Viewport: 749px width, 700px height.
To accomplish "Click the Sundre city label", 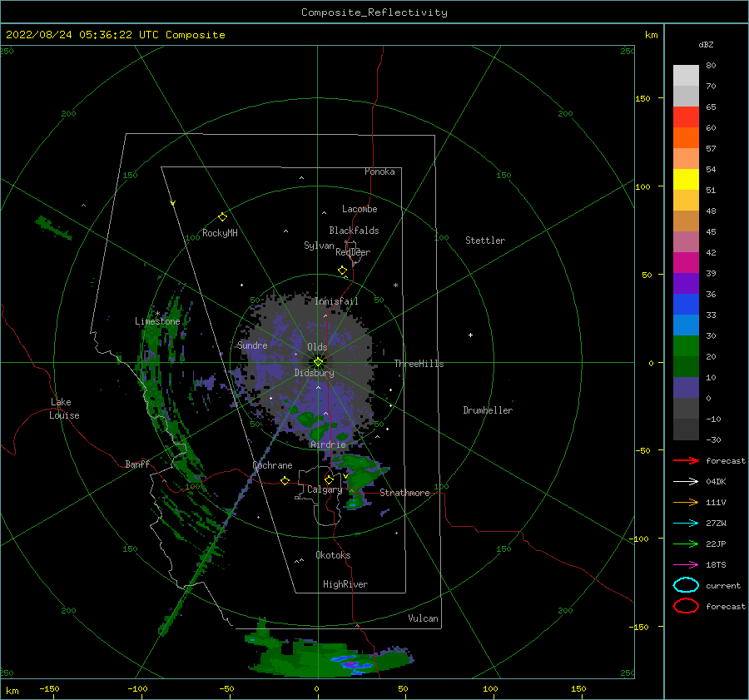I will [252, 345].
